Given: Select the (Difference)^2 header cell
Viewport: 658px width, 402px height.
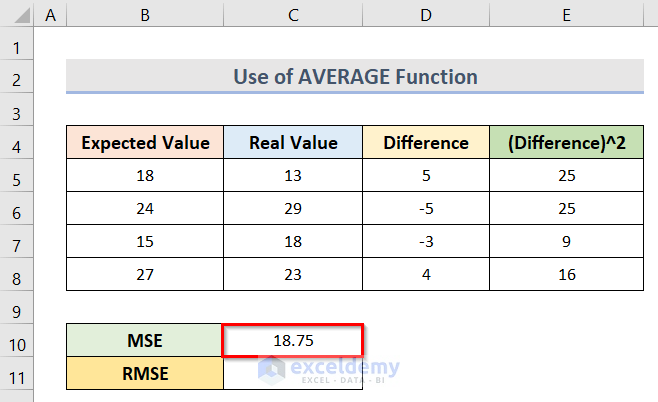Looking at the screenshot, I should 565,142.
